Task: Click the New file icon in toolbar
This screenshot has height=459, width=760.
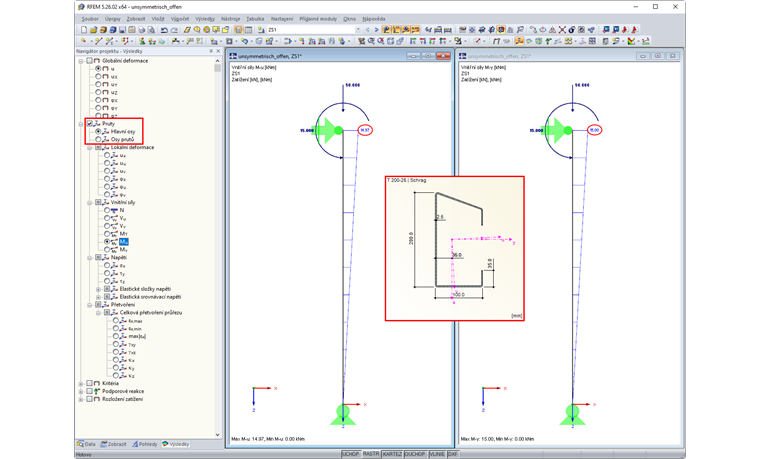Action: coord(84,30)
